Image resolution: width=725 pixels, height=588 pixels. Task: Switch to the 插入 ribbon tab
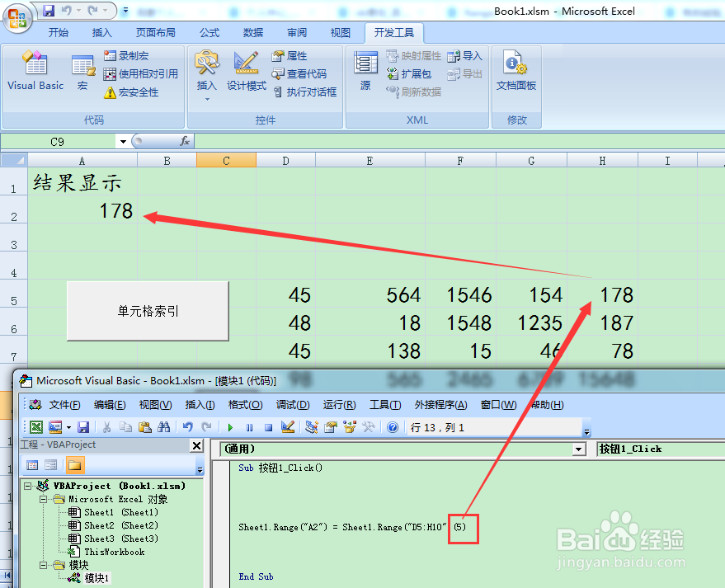(101, 32)
